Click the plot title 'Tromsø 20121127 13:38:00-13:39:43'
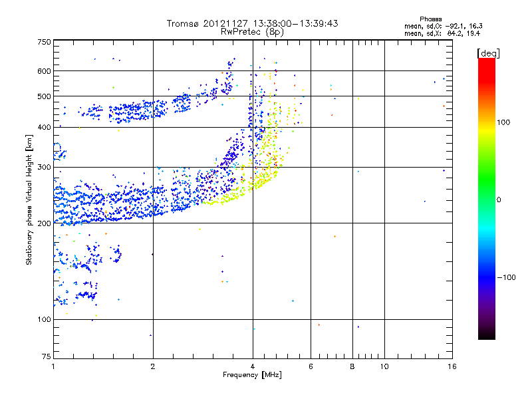The height and width of the screenshot is (399, 532). (253, 23)
